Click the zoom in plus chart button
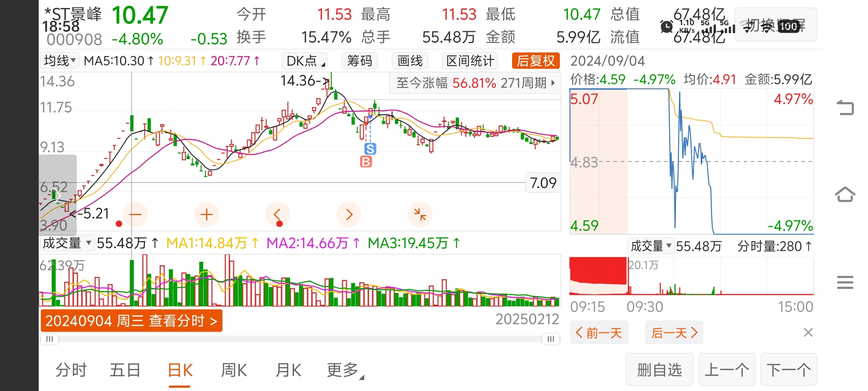Viewport: 868px width, 391px height. 207,215
